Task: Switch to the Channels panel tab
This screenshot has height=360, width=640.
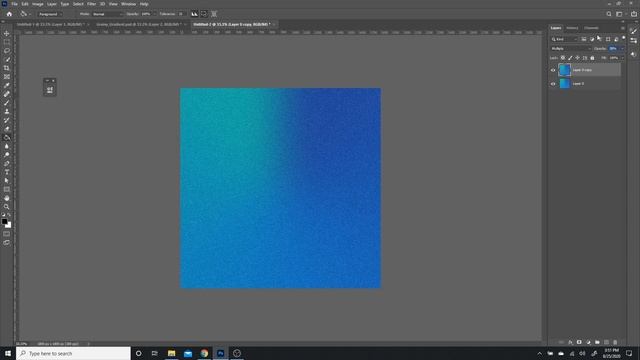Action: (591, 28)
